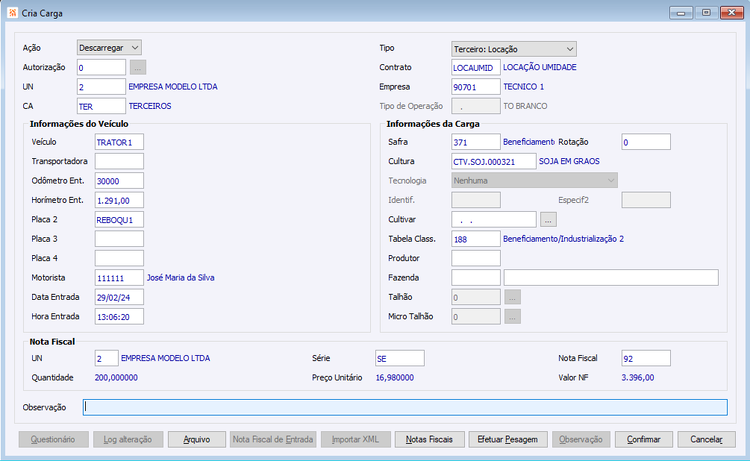Click the Contrato field LOCAUMID
The height and width of the screenshot is (461, 750).
point(476,67)
